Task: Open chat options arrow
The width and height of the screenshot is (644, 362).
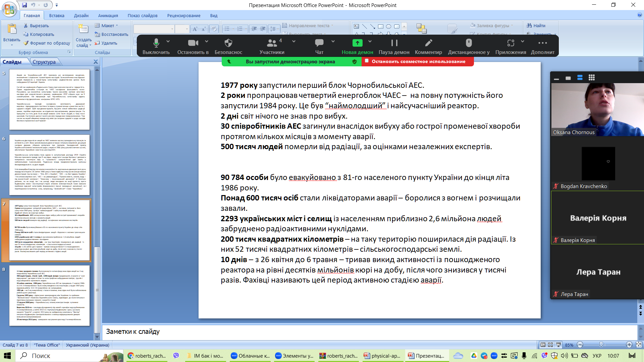Action: pyautogui.click(x=333, y=42)
